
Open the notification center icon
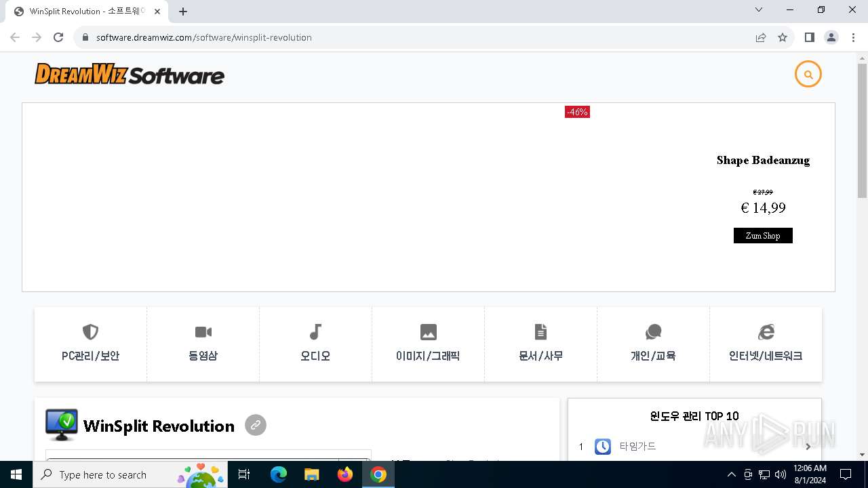(x=846, y=474)
